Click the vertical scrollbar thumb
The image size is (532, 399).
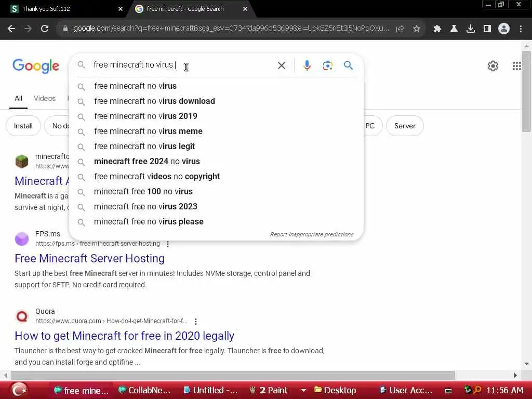(526, 91)
